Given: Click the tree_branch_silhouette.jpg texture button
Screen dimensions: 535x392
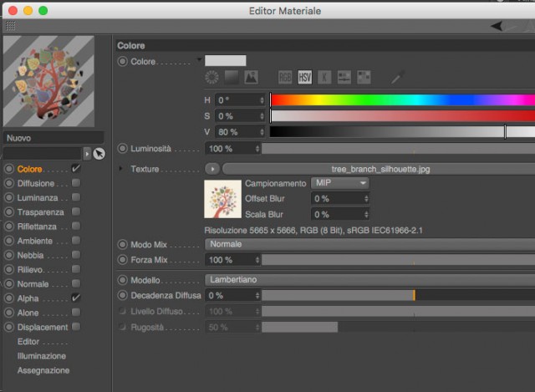Looking at the screenshot, I should click(379, 169).
